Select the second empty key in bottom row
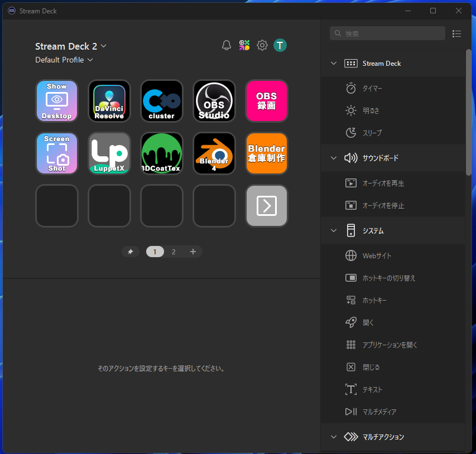The height and width of the screenshot is (454, 476). click(x=109, y=206)
